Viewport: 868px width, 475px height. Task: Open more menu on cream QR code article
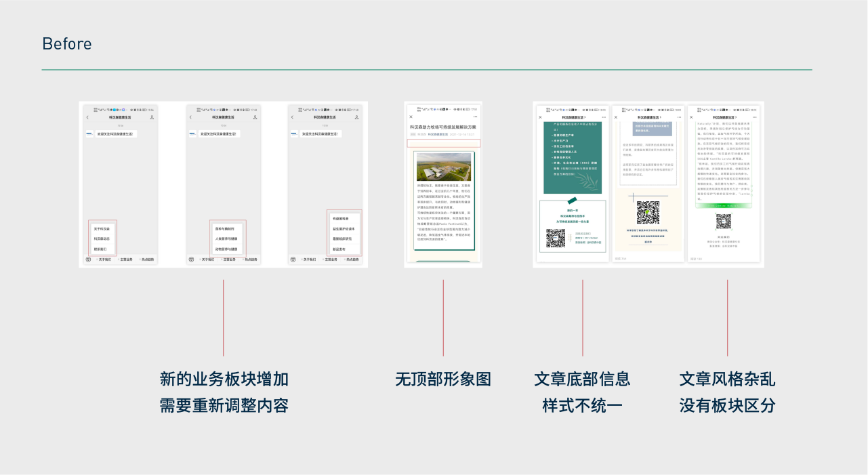click(x=679, y=117)
